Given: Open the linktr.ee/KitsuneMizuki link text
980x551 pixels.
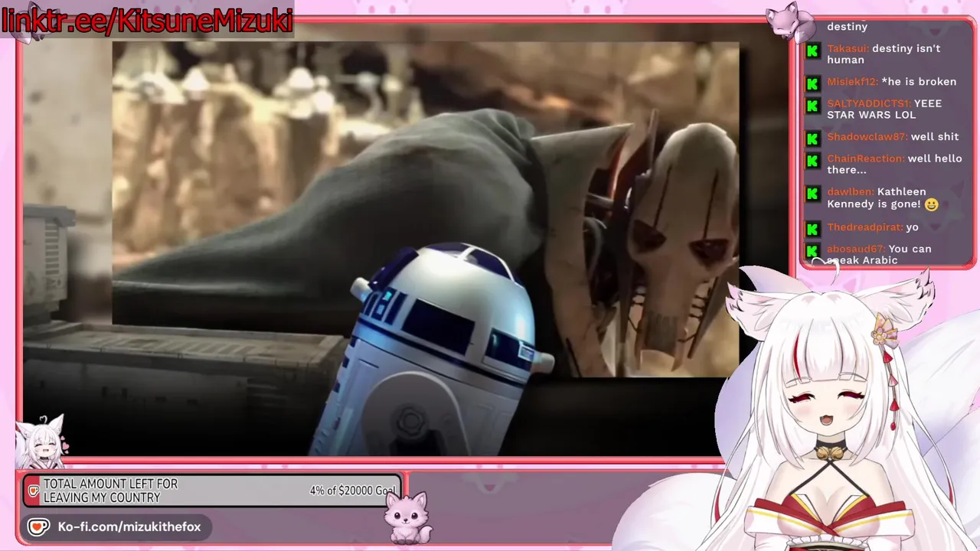Looking at the screenshot, I should point(146,19).
